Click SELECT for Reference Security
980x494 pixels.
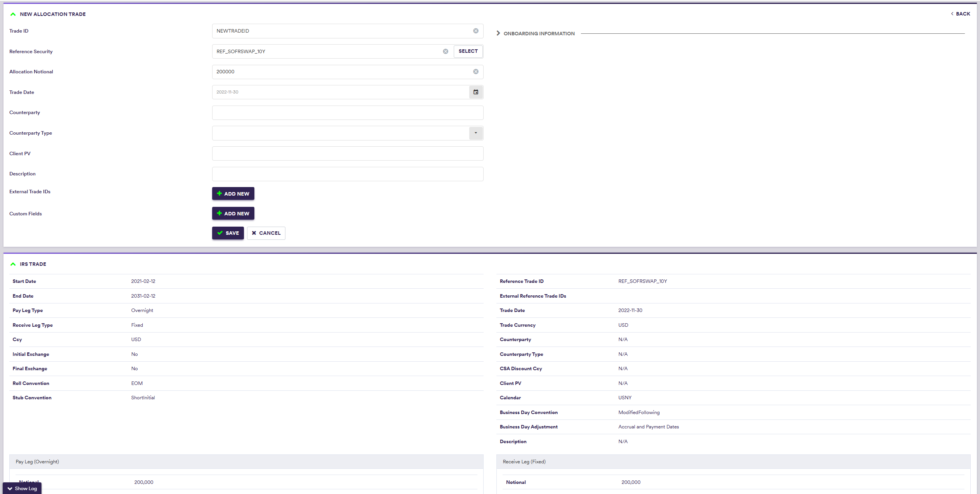[x=468, y=51]
